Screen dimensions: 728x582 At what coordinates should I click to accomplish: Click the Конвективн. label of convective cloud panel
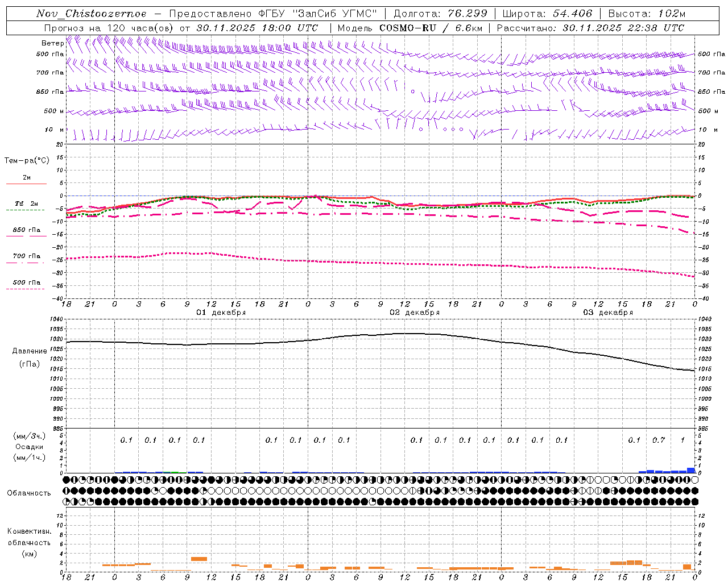click(x=30, y=531)
